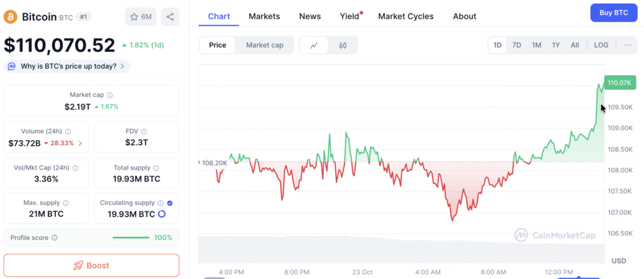Image resolution: width=644 pixels, height=279 pixels.
Task: Switch to candlestick chart icon
Action: tap(343, 45)
